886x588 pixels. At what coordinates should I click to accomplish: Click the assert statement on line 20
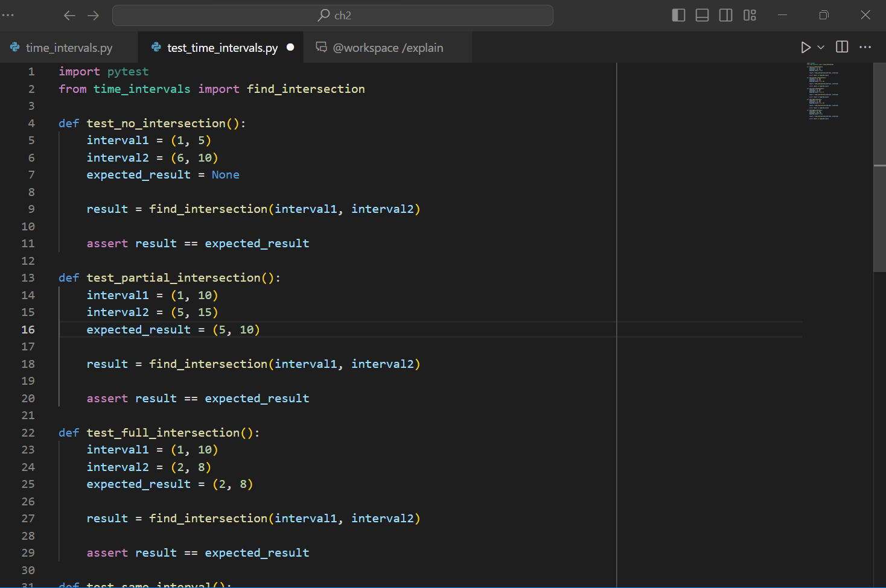[198, 399]
